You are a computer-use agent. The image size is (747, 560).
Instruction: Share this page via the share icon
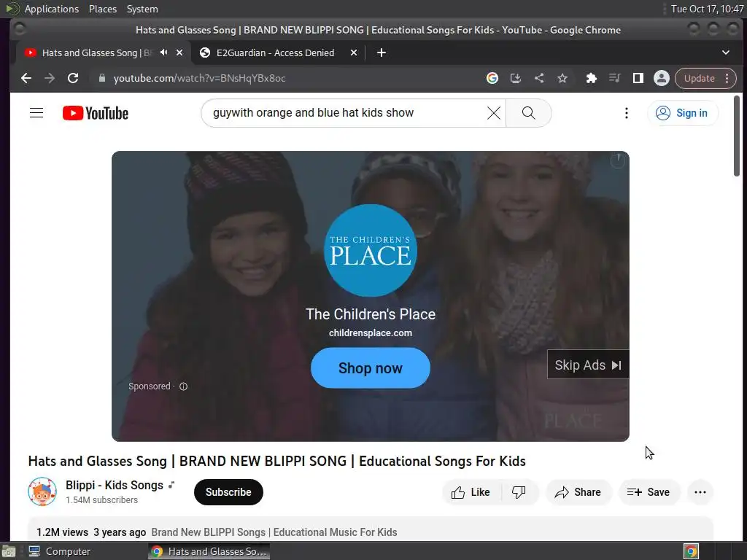coord(539,78)
